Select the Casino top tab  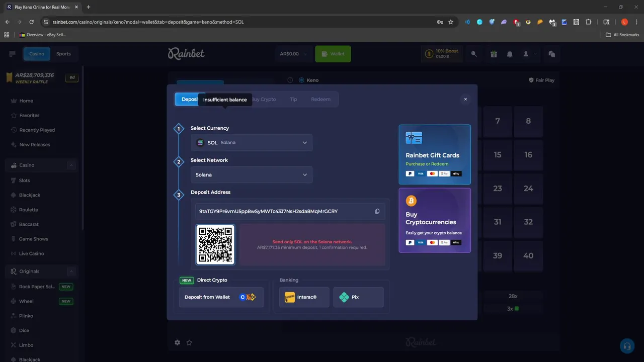(x=37, y=54)
